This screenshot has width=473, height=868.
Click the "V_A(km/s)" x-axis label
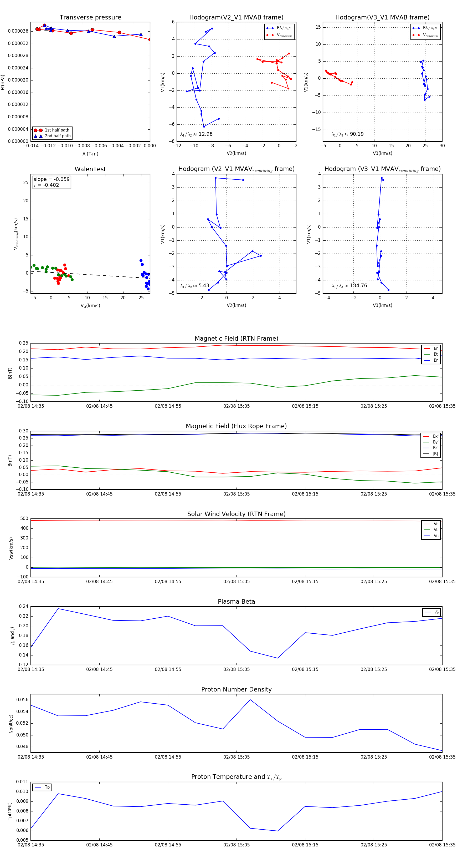coord(90,306)
